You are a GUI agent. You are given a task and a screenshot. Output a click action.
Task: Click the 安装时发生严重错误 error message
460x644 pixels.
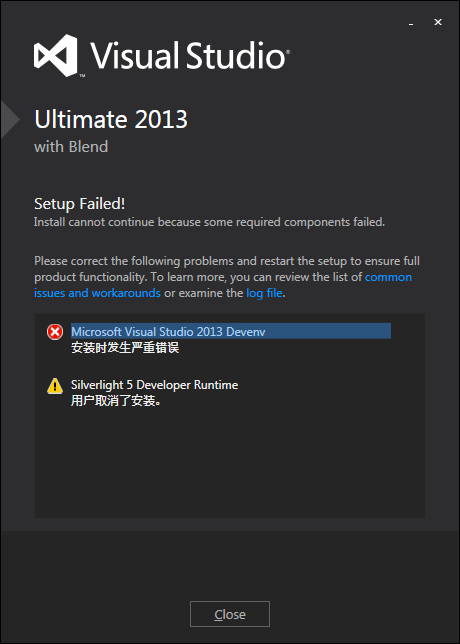tap(125, 348)
